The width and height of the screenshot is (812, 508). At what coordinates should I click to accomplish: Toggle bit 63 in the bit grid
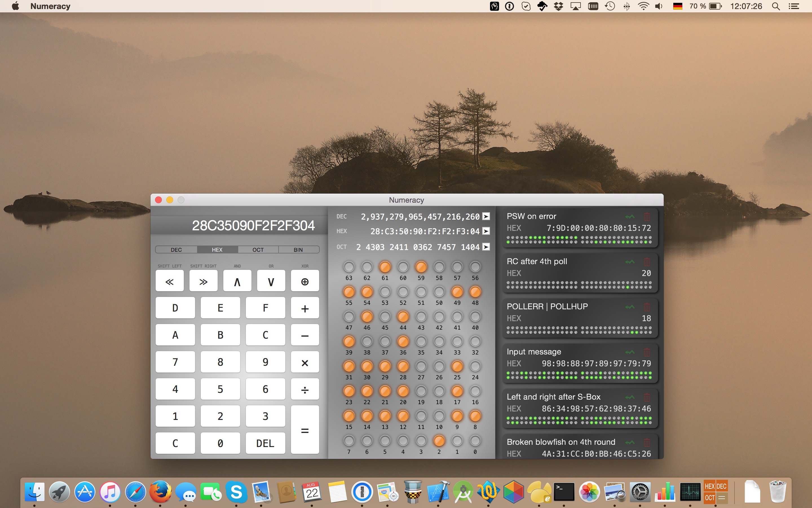tap(349, 267)
